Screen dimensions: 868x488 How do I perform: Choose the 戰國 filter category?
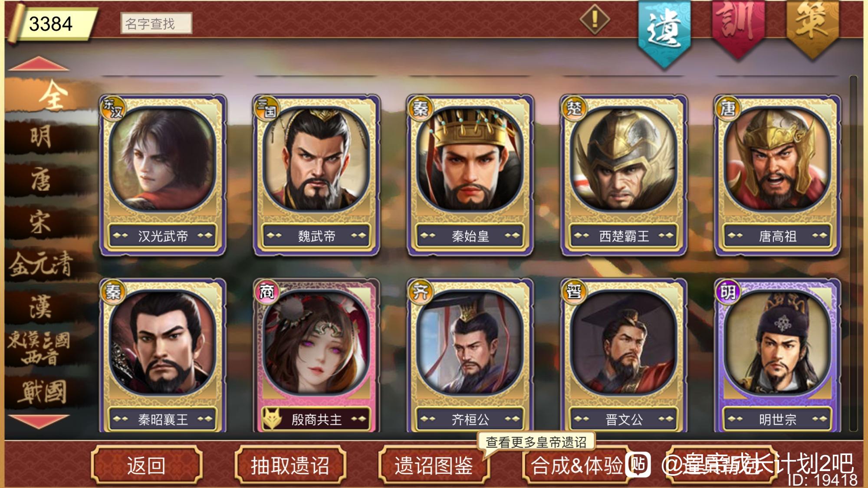(x=42, y=392)
